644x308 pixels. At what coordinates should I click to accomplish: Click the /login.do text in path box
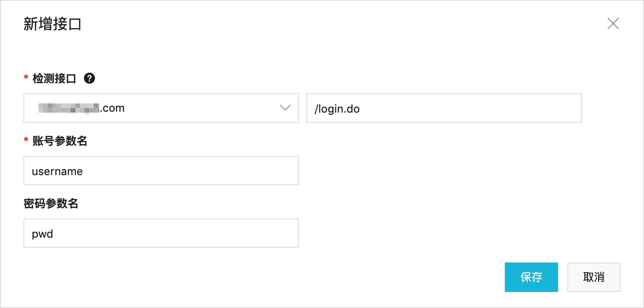tap(337, 109)
